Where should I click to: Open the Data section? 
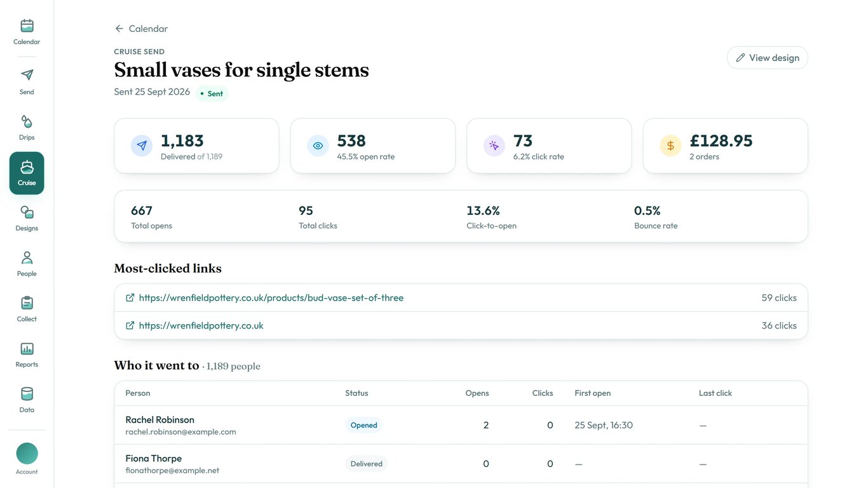[x=27, y=400]
